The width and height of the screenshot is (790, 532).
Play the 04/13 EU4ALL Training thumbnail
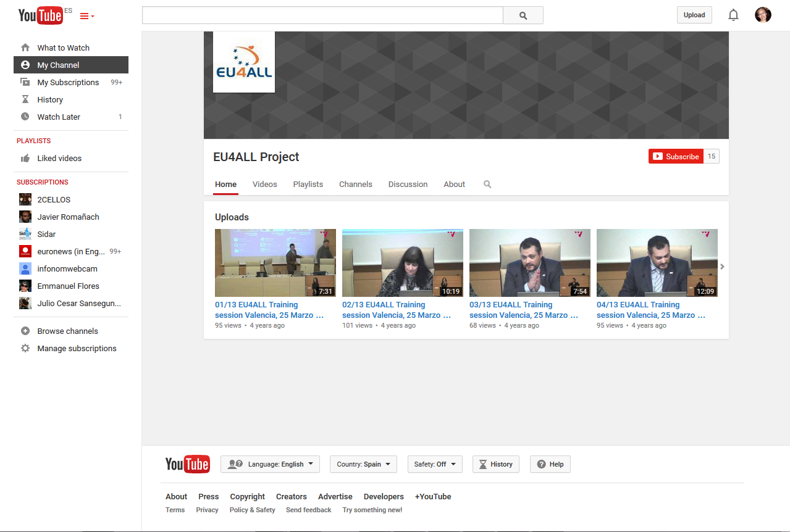click(x=657, y=263)
